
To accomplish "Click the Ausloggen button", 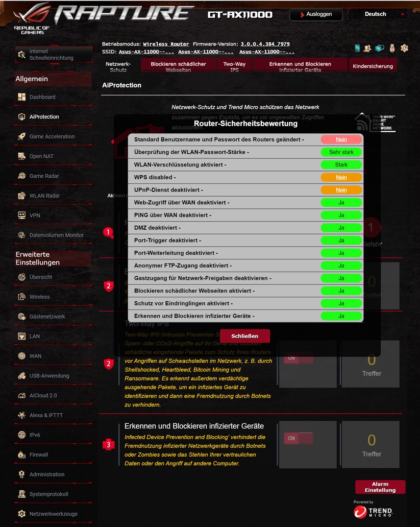I will pyautogui.click(x=316, y=14).
